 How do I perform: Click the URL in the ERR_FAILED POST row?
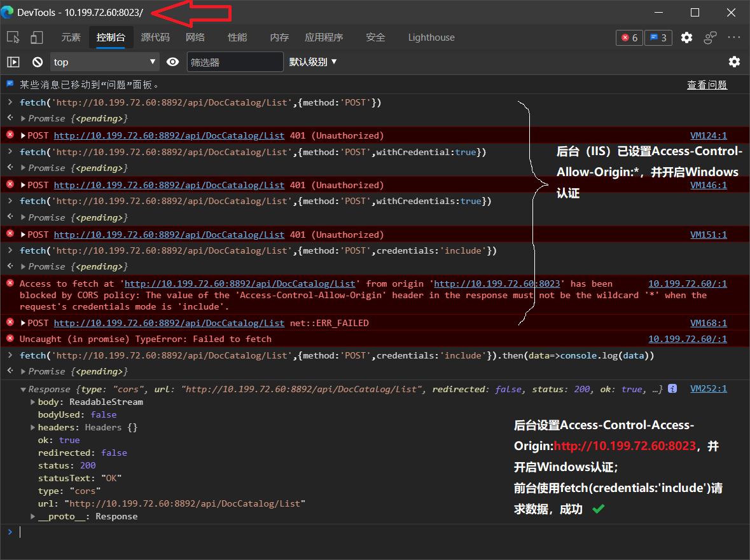coord(169,323)
